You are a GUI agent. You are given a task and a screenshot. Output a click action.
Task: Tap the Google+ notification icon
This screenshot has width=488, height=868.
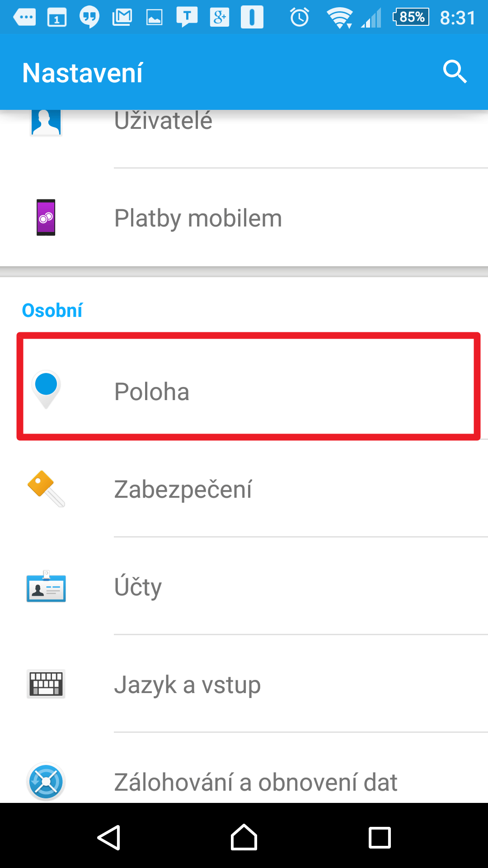220,18
